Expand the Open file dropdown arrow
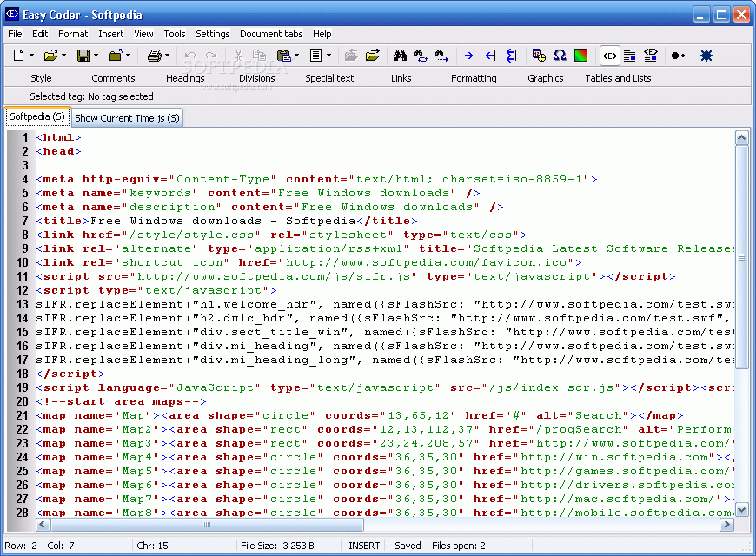756x556 pixels. coord(63,56)
